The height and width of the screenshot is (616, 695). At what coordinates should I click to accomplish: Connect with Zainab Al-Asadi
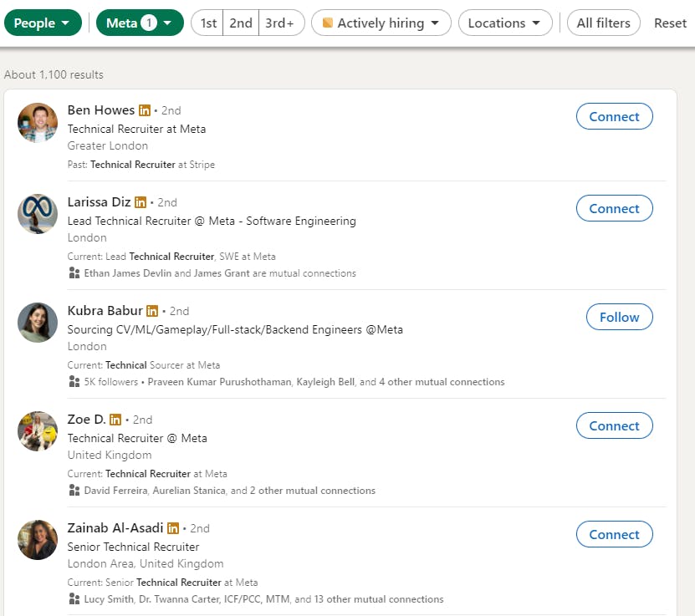615,535
